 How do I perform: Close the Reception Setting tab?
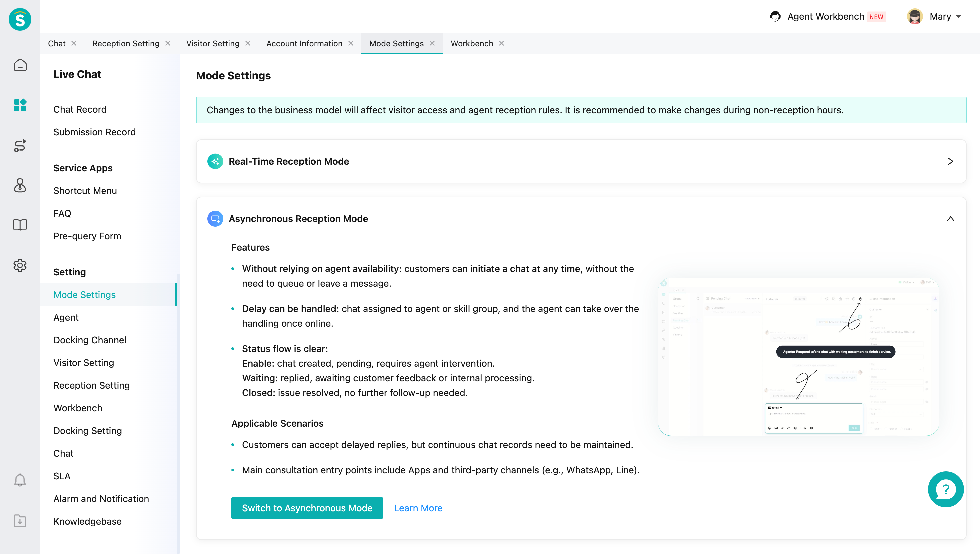pyautogui.click(x=168, y=43)
